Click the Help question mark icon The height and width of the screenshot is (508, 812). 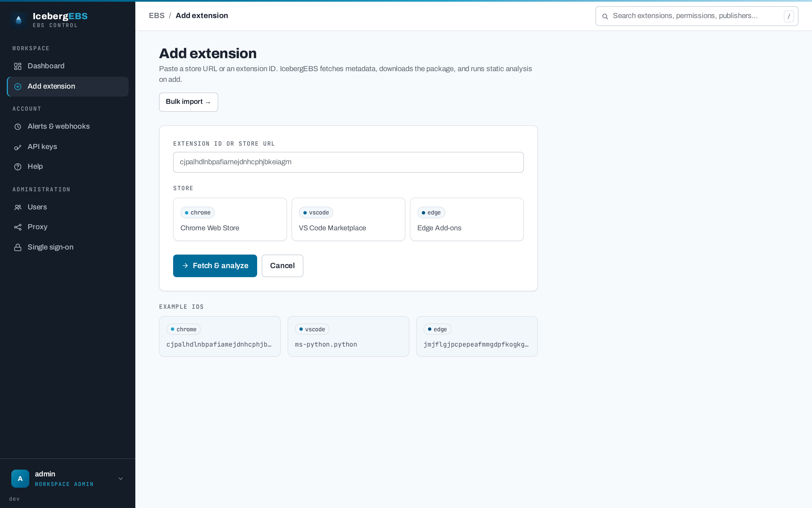point(18,167)
